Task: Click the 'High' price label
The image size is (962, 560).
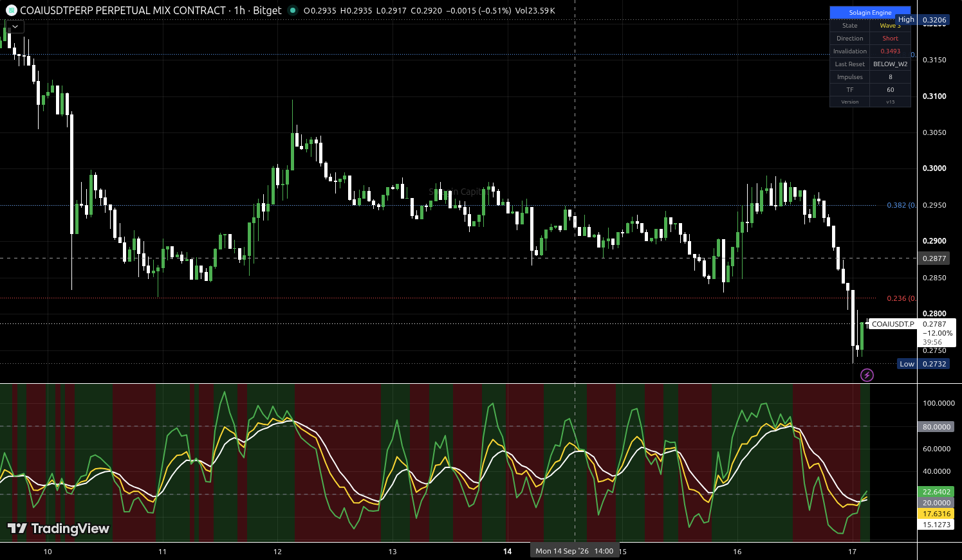Action: [906, 20]
